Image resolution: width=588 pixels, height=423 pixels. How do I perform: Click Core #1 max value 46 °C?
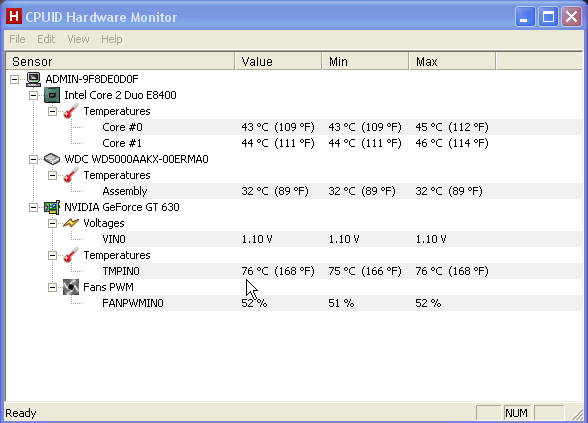pyautogui.click(x=452, y=143)
